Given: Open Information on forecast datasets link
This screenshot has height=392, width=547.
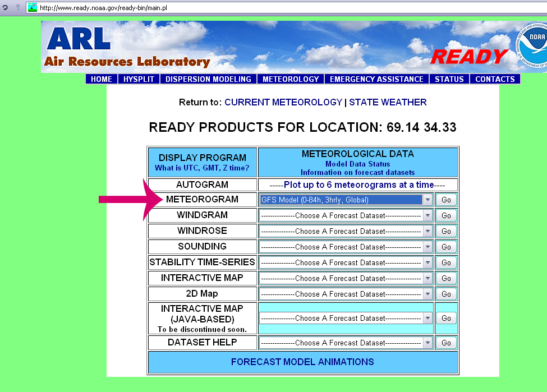Looking at the screenshot, I should coord(357,172).
